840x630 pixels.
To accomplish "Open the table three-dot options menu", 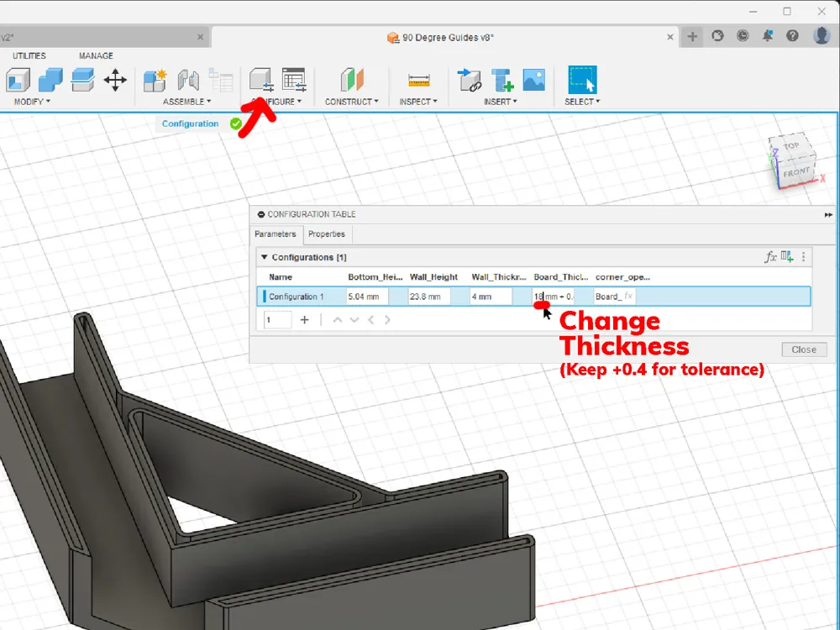I will pos(803,257).
